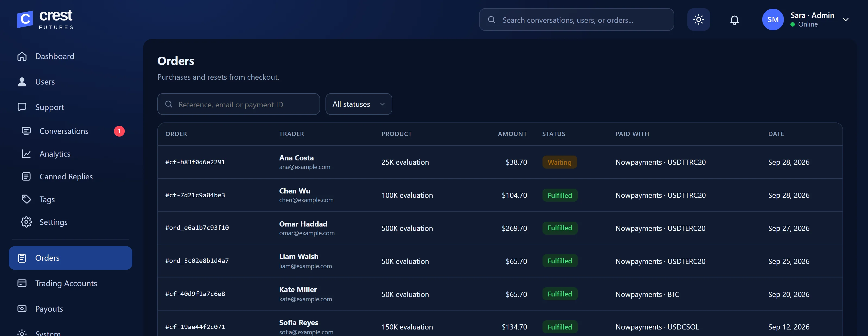Click trader name Kate Miller

pos(298,290)
